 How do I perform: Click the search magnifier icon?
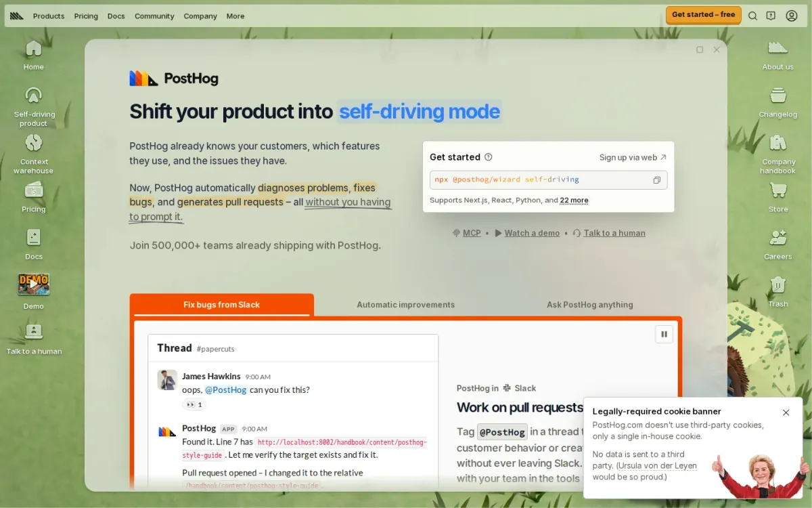point(752,16)
